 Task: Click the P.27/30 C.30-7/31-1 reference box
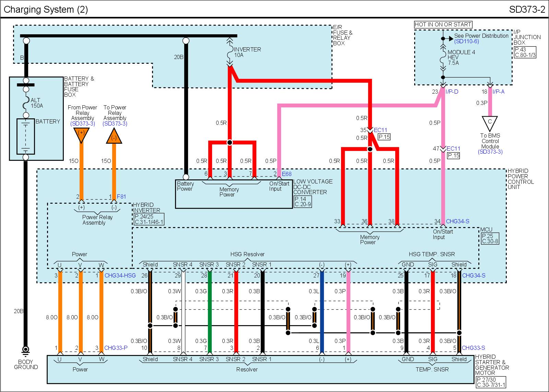pyautogui.click(x=491, y=382)
